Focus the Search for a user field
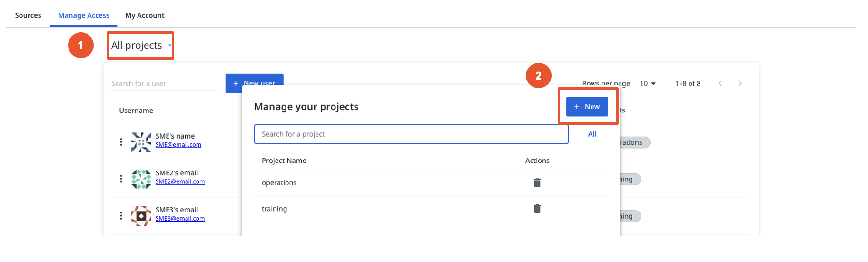The image size is (868, 262). 164,83
